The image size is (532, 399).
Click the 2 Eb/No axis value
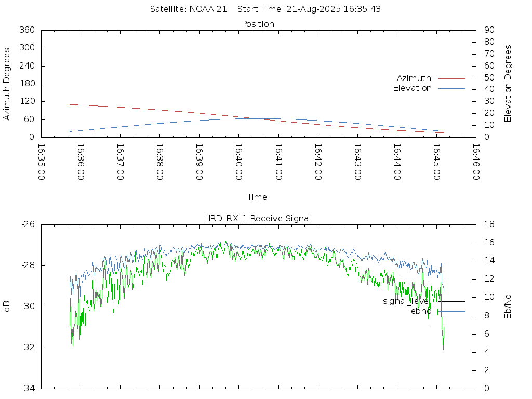[x=487, y=370]
